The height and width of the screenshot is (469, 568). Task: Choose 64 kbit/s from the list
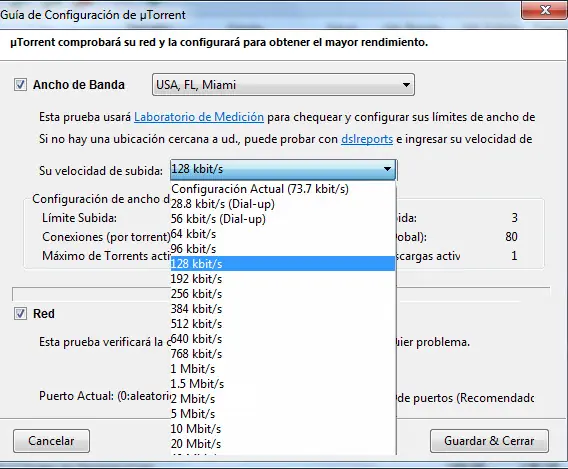pyautogui.click(x=283, y=234)
